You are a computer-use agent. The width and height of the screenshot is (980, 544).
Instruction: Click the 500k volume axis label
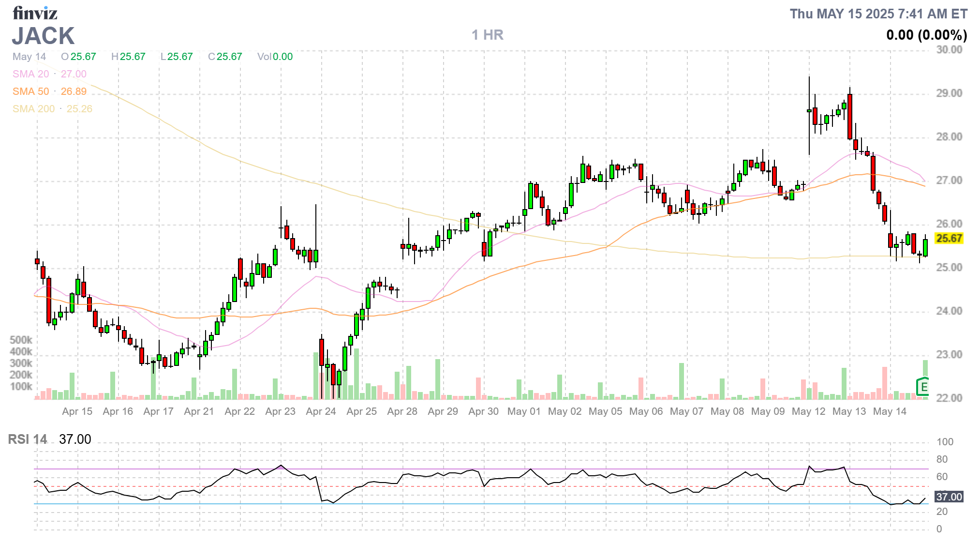point(21,340)
